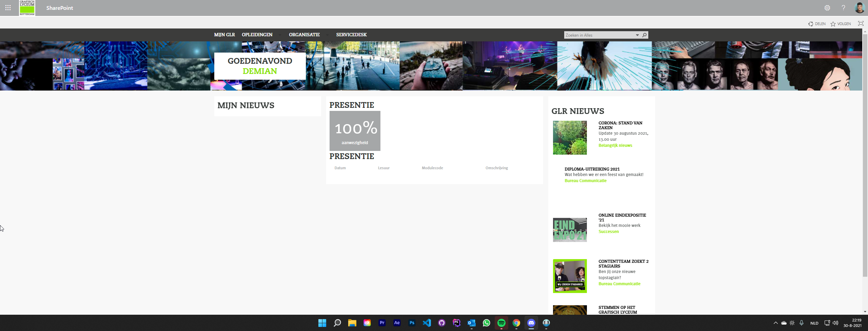Click the help question mark icon
The image size is (868, 331).
tap(843, 8)
